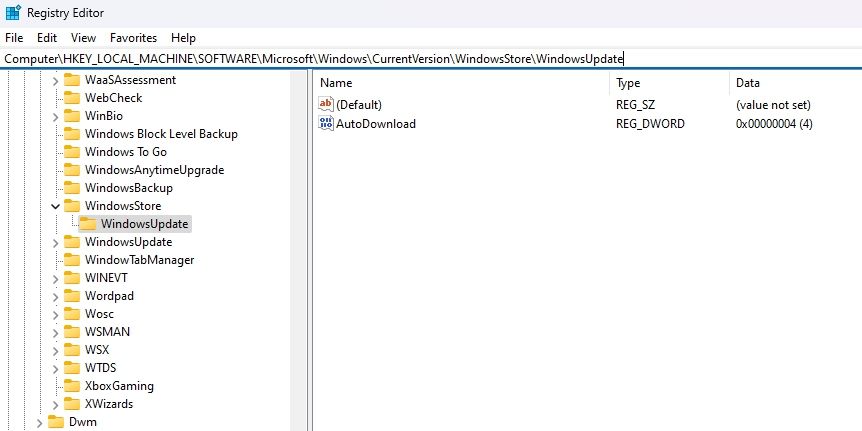Click the open WindowsUpdate subkey folder icon
The image size is (862, 431).
[x=88, y=224]
